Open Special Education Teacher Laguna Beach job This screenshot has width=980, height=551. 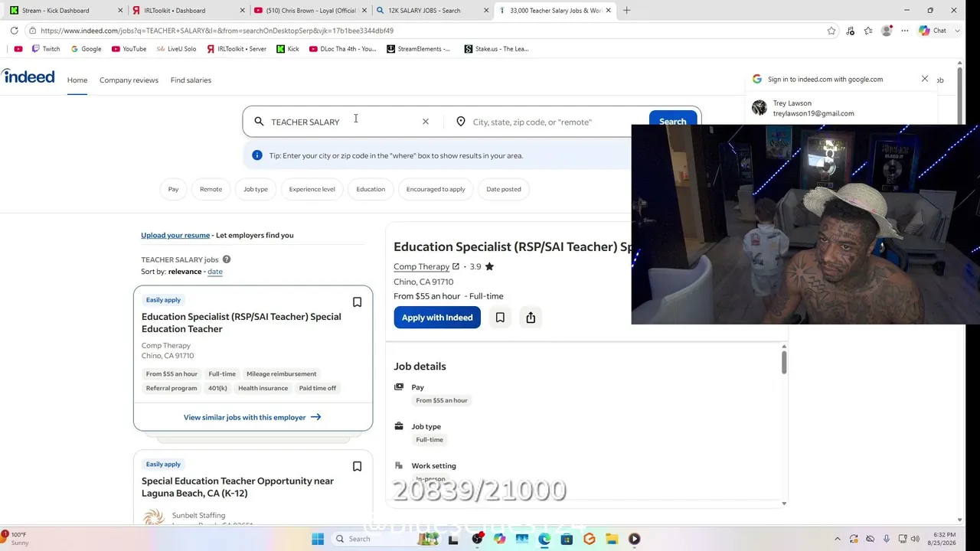tap(237, 487)
